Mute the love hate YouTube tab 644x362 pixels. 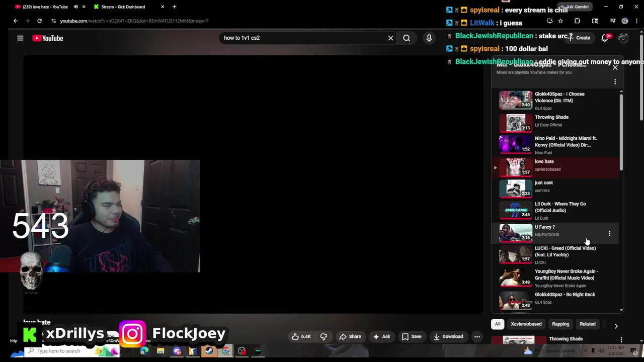[x=75, y=7]
